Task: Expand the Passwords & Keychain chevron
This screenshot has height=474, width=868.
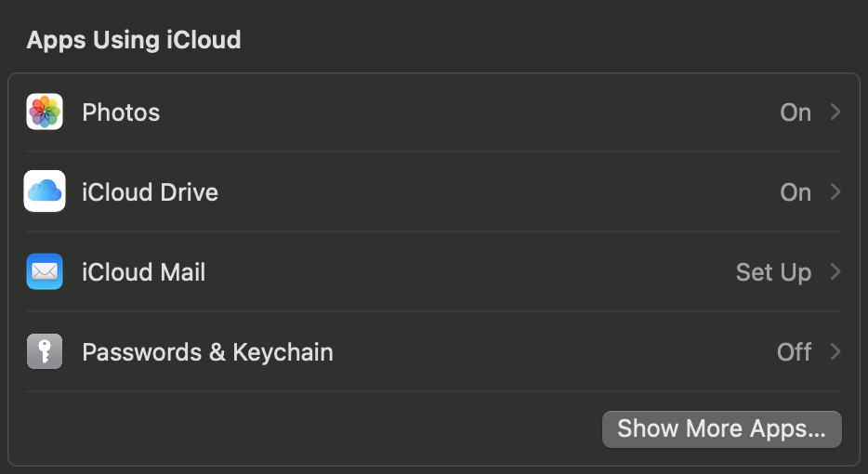Action: tap(835, 352)
